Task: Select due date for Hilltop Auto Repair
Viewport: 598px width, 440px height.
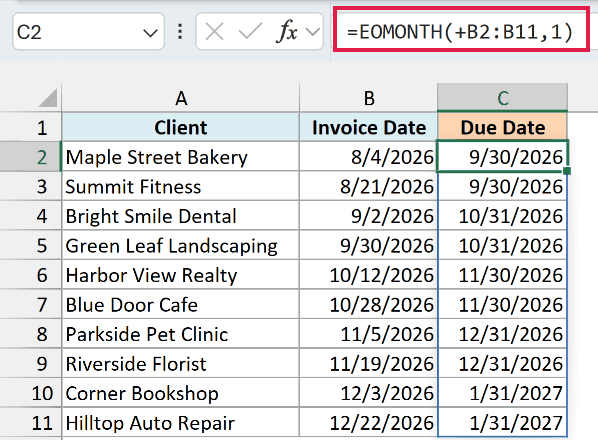Action: (x=503, y=422)
